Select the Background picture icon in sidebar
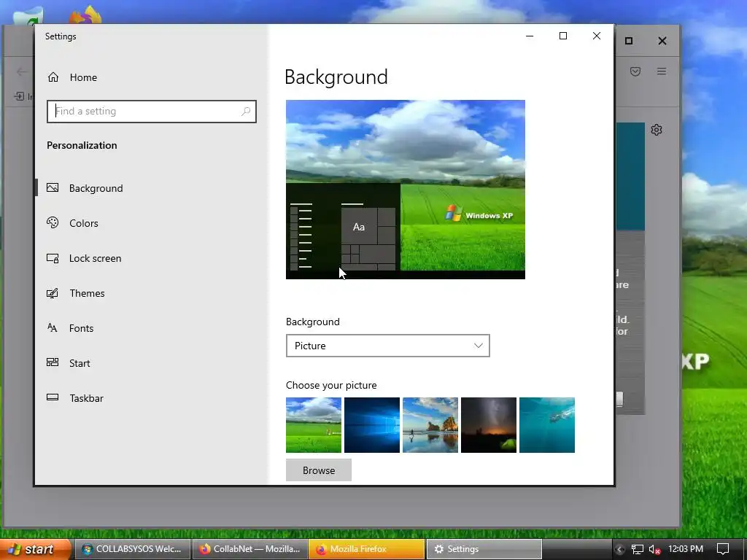The height and width of the screenshot is (560, 747). pos(53,187)
